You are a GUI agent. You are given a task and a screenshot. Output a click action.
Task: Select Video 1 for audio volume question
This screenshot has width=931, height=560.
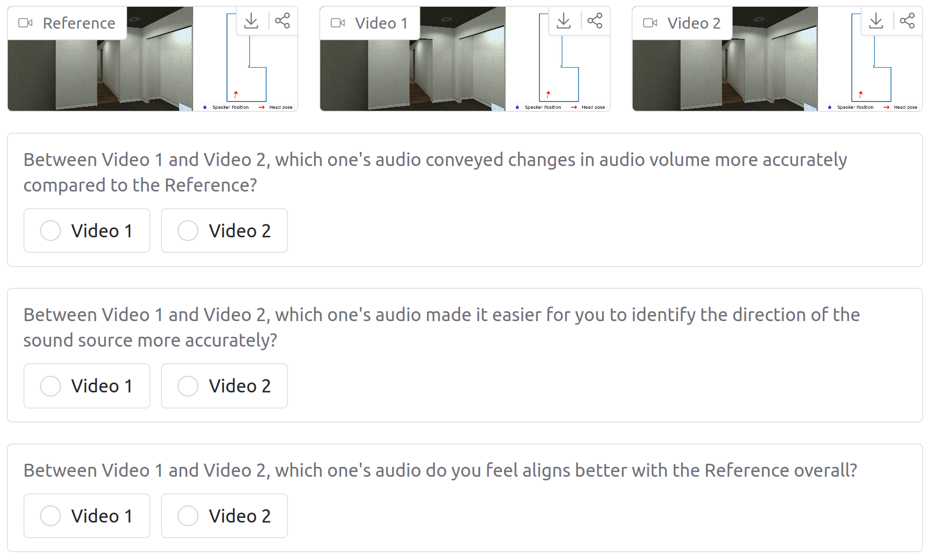pyautogui.click(x=51, y=231)
